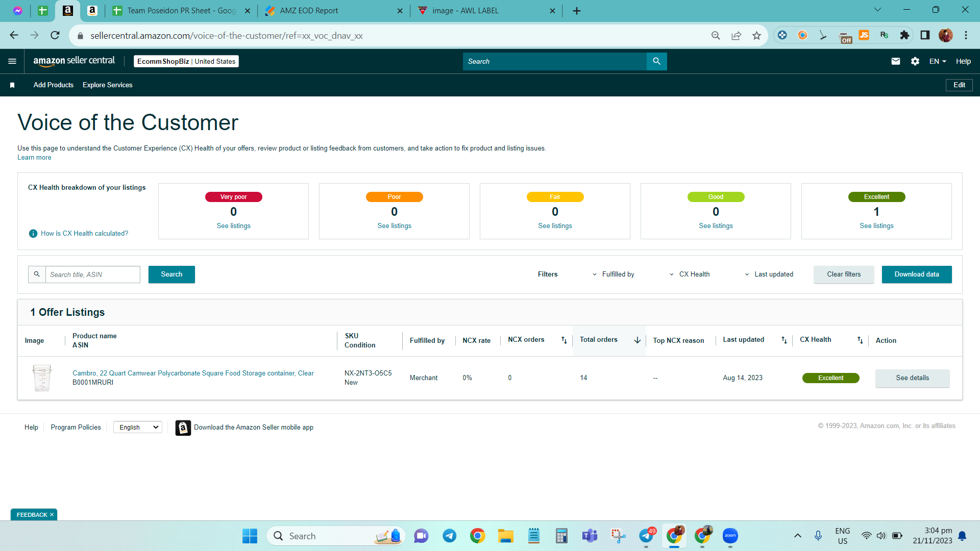Click the browser address bar URL

point(227,36)
